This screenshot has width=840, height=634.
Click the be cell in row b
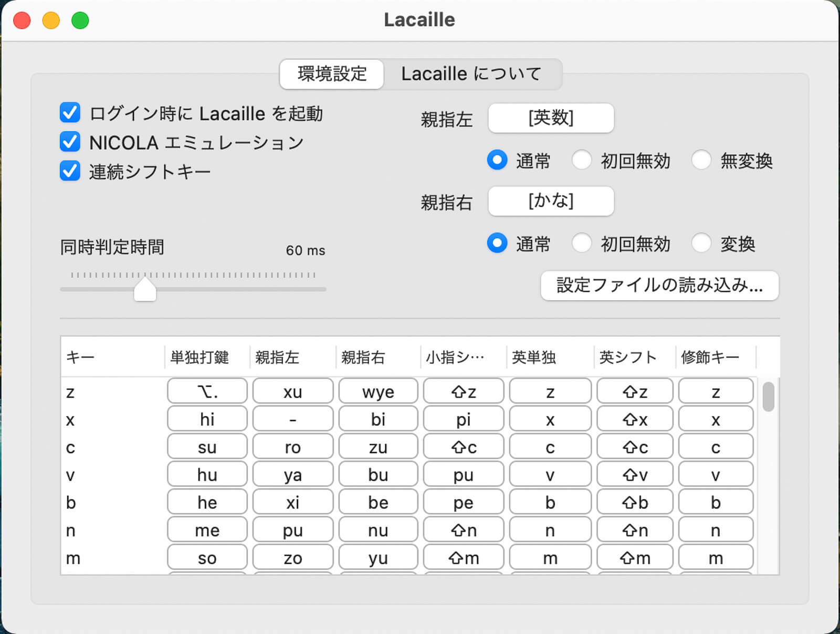pos(378,502)
